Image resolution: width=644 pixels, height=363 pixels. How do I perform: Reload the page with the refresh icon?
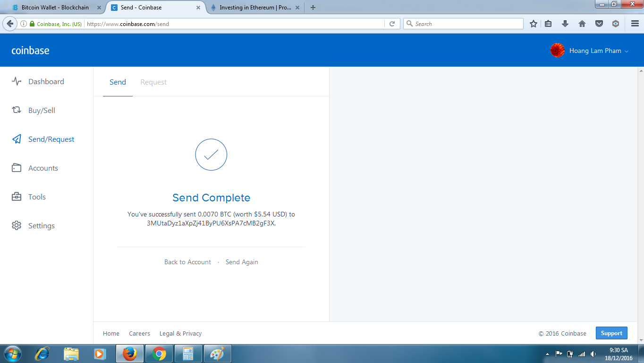(392, 24)
